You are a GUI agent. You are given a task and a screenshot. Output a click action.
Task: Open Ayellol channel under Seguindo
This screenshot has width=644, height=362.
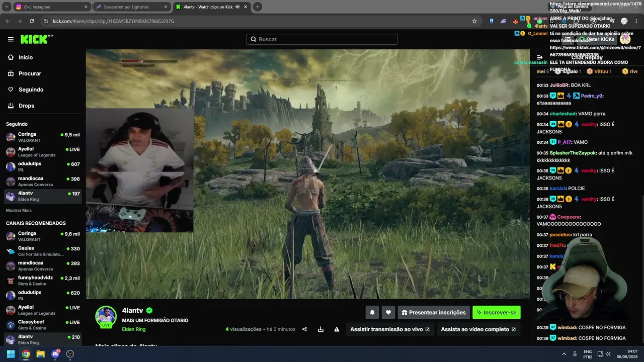coord(43,152)
